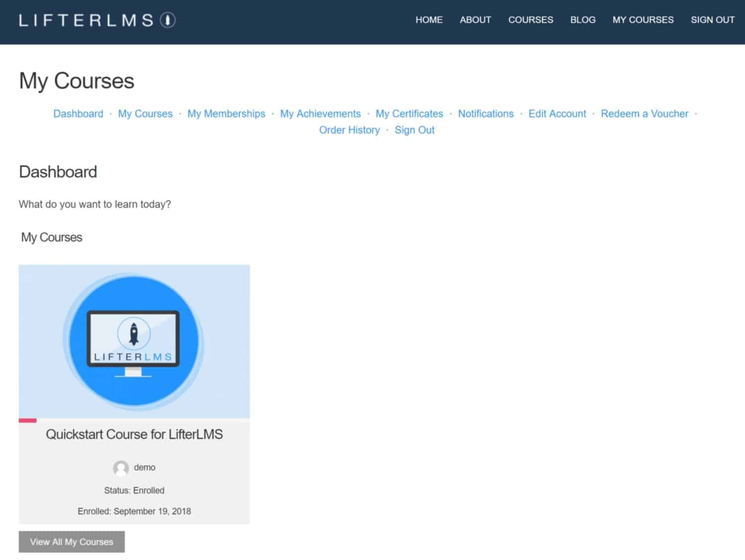Click the LIFTERLMS site title text
This screenshot has width=745, height=560.
[86, 20]
